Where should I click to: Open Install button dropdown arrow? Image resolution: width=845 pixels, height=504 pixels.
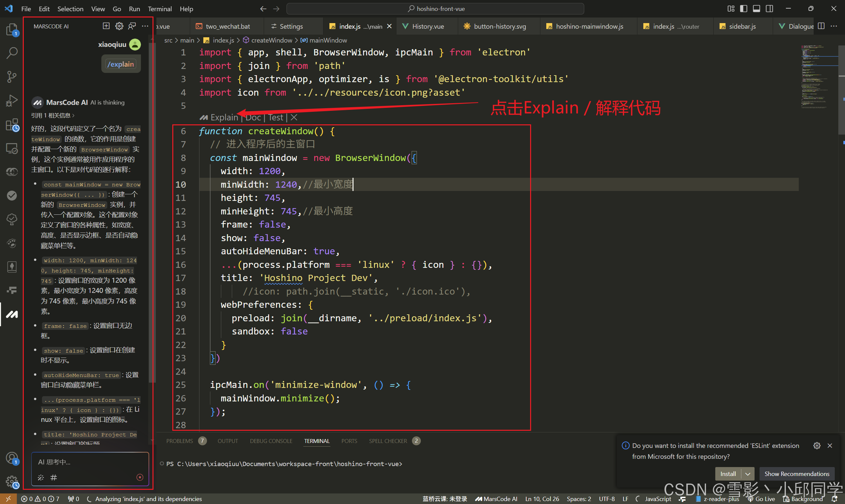(748, 474)
